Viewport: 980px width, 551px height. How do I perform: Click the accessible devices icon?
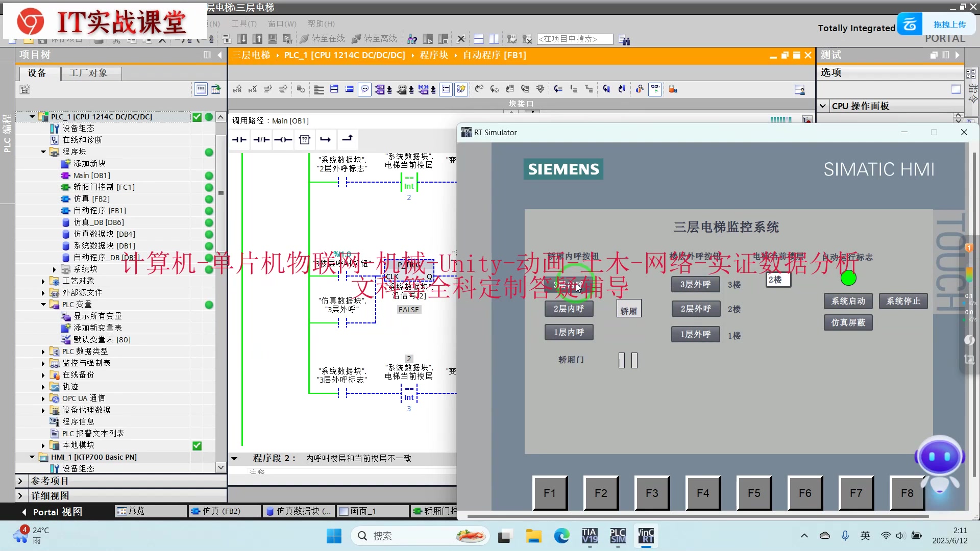[x=412, y=39]
